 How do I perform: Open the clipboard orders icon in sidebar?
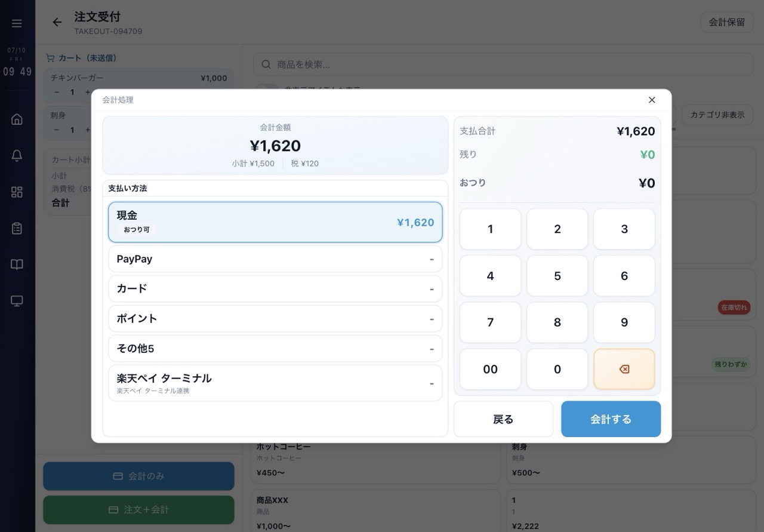[17, 229]
